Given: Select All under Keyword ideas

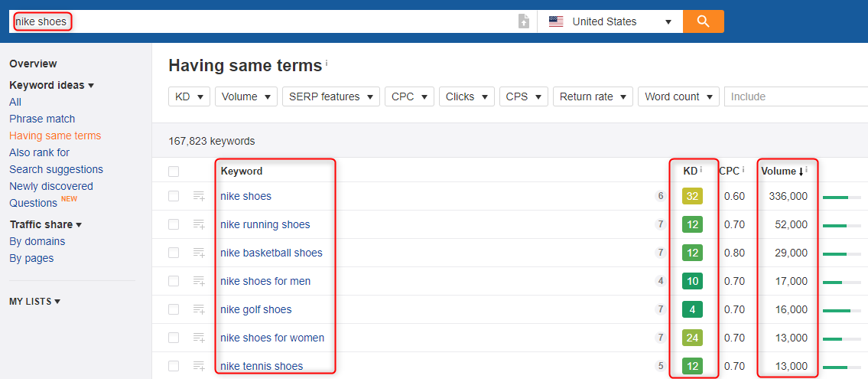Looking at the screenshot, I should [15, 102].
